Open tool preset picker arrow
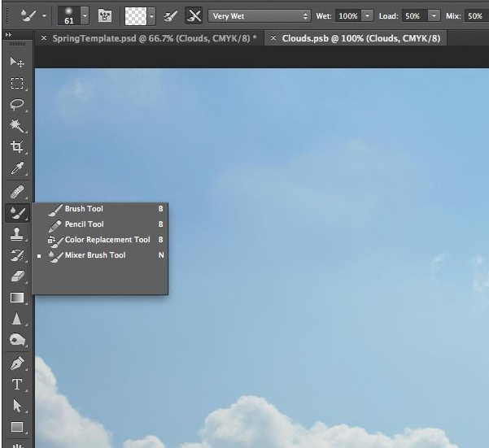Viewport: 489px width, 448px height. tap(44, 15)
